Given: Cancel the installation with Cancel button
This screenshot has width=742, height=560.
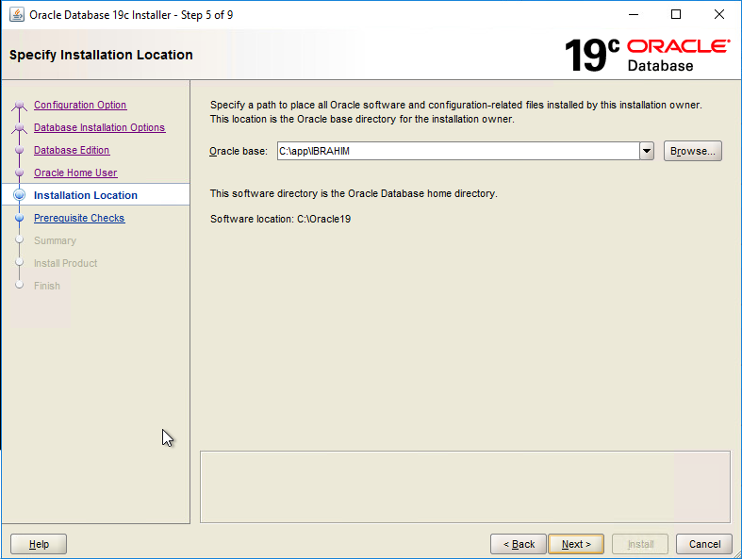Looking at the screenshot, I should (x=704, y=544).
